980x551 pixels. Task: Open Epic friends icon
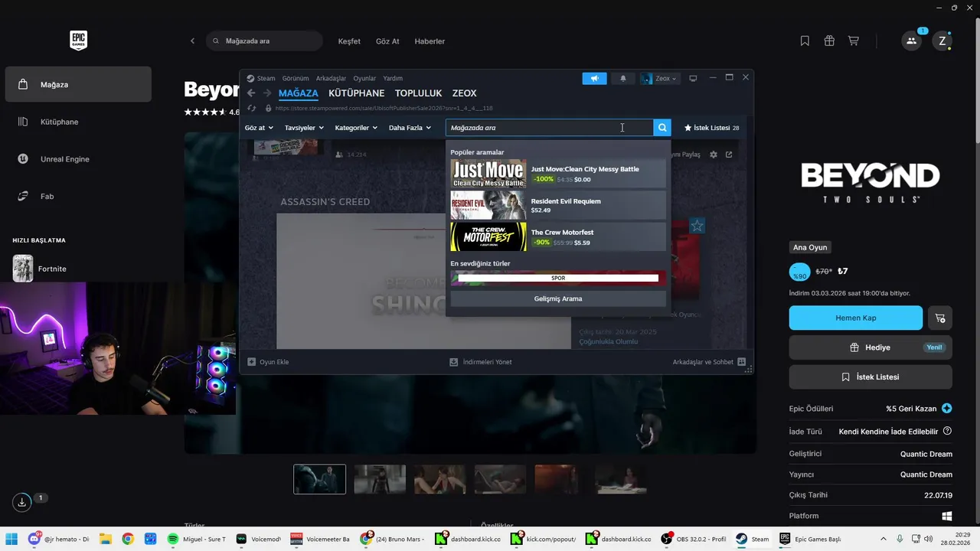(911, 41)
